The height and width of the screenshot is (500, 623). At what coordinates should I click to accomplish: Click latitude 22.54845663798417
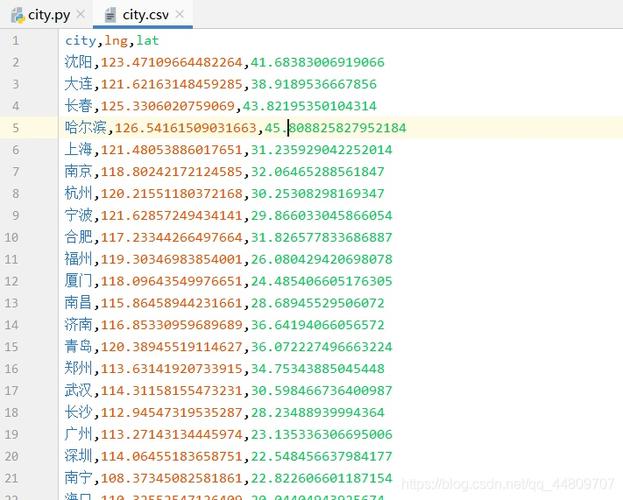(321, 456)
